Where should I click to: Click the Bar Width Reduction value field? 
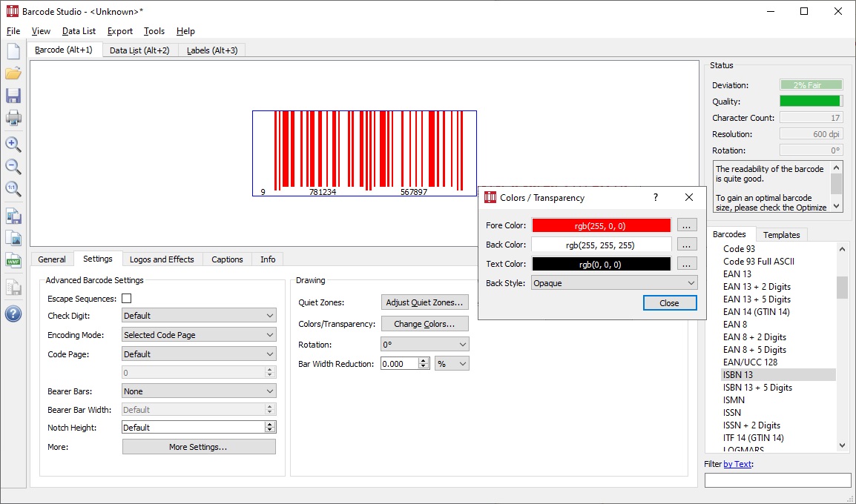point(400,364)
